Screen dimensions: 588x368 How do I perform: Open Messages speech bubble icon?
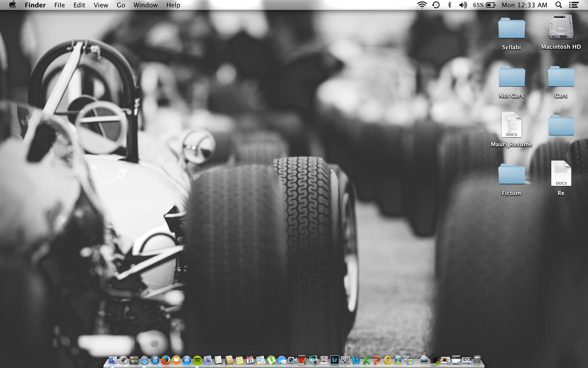click(x=282, y=360)
